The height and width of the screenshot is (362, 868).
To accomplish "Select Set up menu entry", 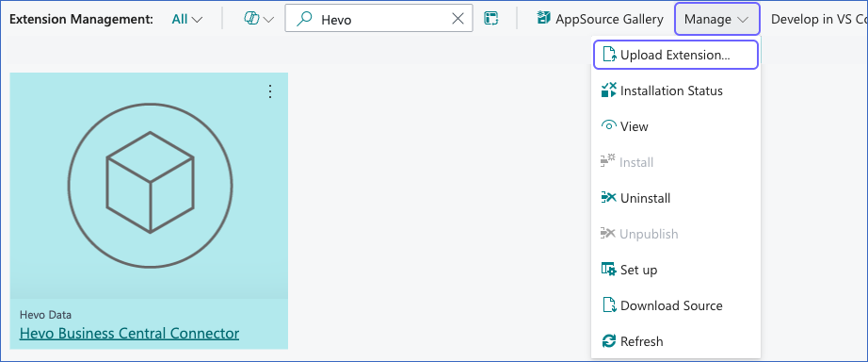I will [x=675, y=270].
